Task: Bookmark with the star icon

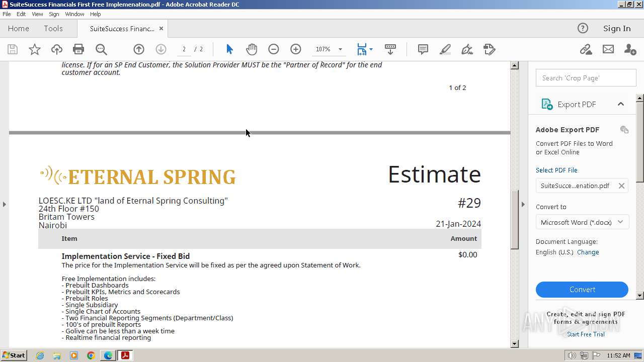Action: tap(34, 49)
